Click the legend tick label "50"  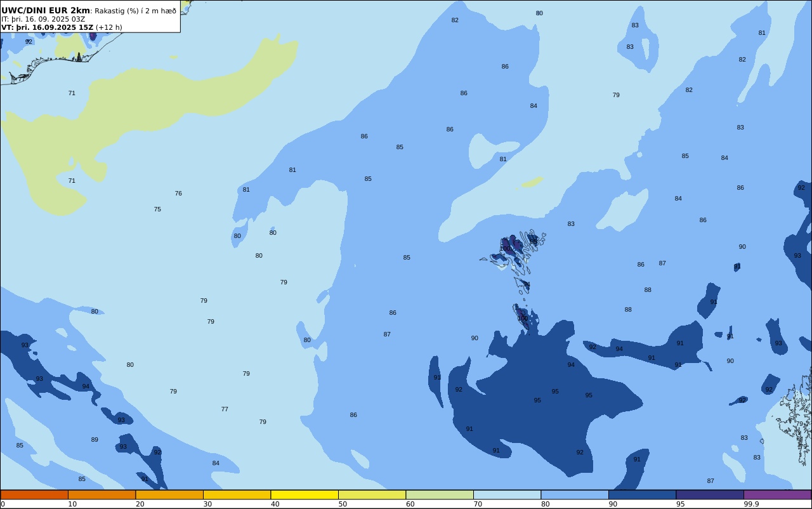coord(343,504)
